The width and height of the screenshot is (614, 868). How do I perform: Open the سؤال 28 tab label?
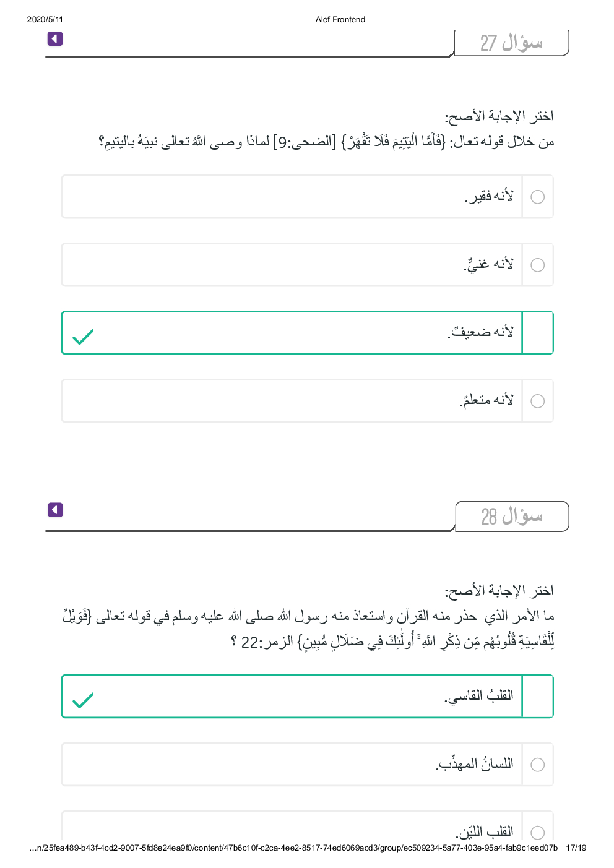pyautogui.click(x=511, y=516)
